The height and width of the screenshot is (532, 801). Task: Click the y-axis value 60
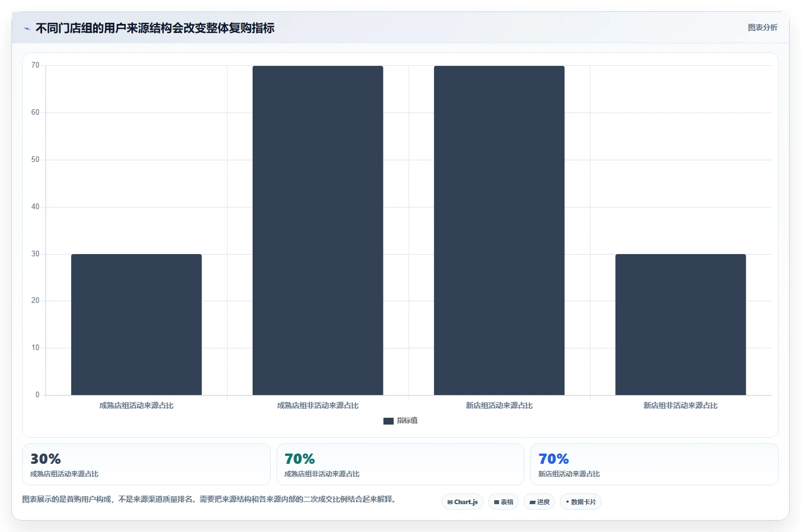[35, 113]
